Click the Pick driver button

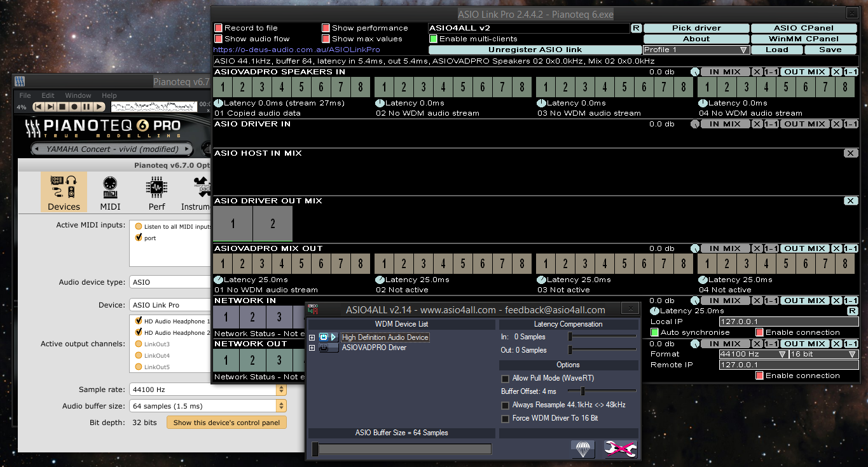tap(696, 28)
